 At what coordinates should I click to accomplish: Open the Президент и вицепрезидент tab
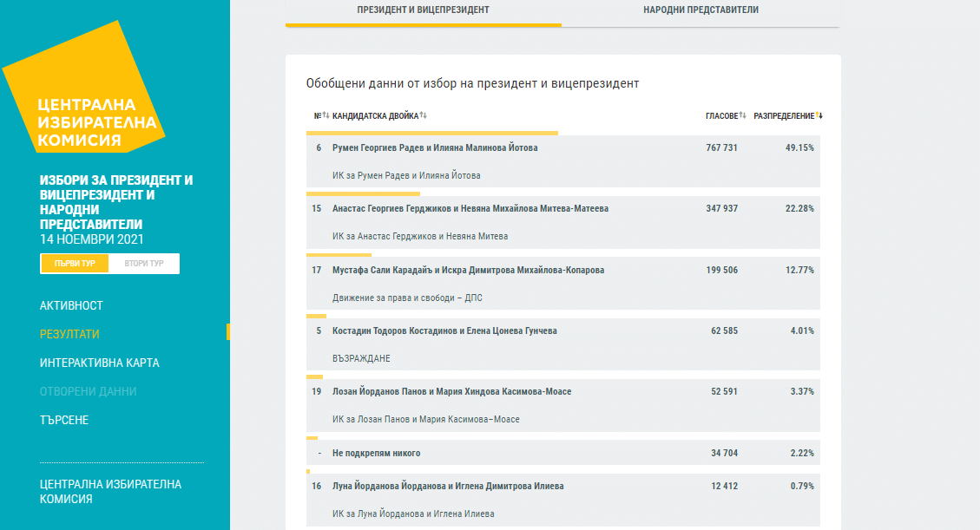(423, 10)
